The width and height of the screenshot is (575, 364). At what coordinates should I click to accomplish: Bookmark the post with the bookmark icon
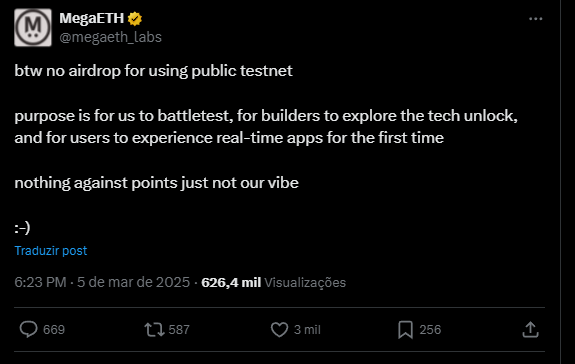[x=406, y=329]
